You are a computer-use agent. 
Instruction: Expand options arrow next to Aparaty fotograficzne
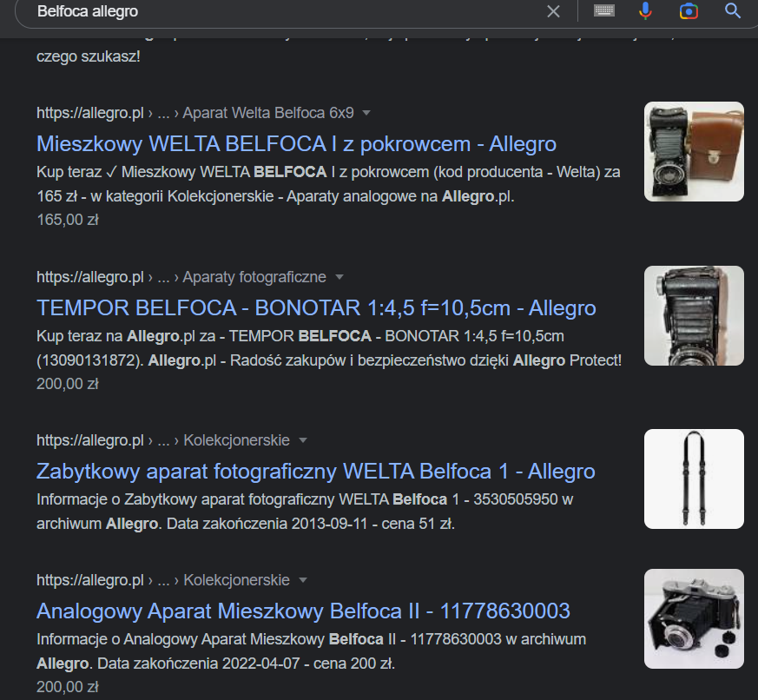coord(339,277)
